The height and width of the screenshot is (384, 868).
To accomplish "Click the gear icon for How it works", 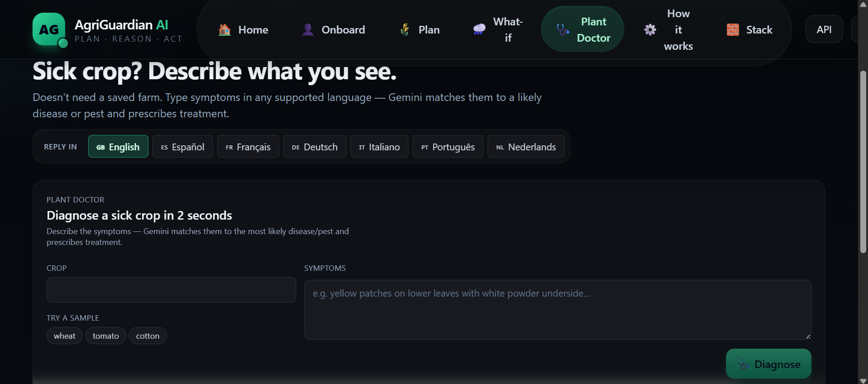I will [x=650, y=30].
